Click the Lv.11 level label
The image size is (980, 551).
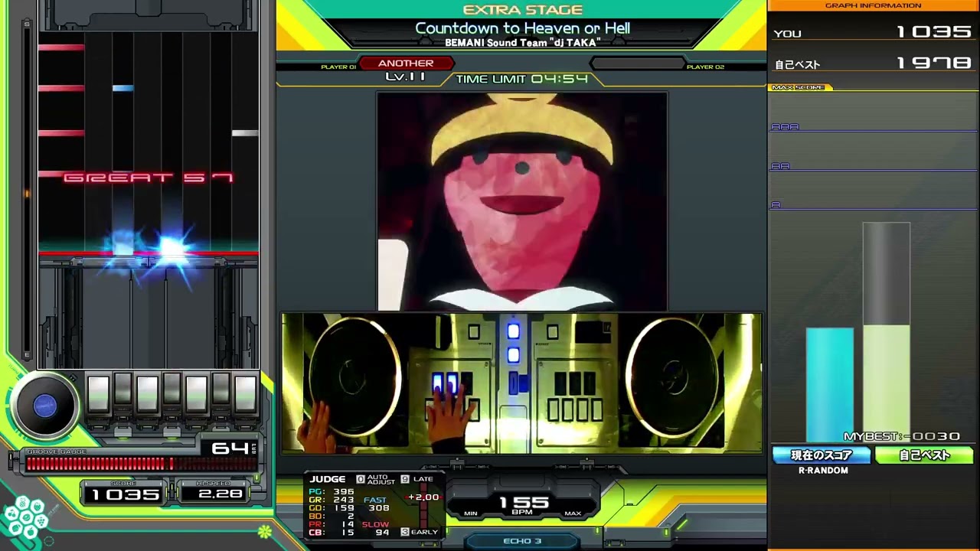[406, 77]
